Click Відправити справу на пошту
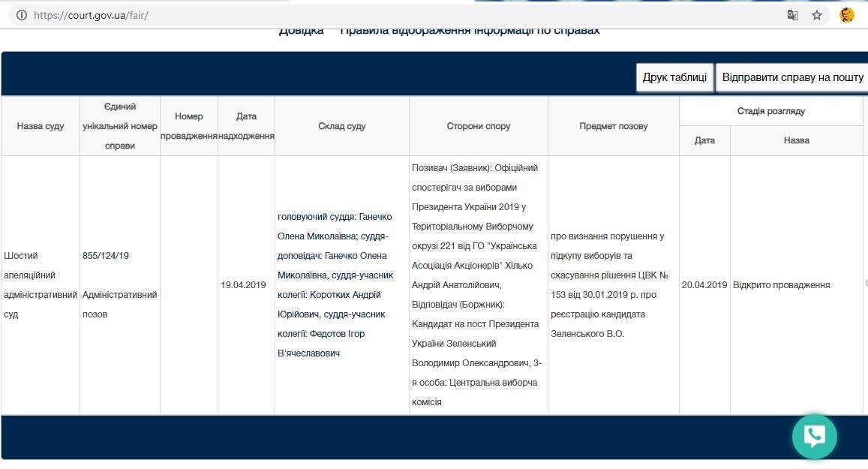This screenshot has width=868, height=469. coord(791,77)
